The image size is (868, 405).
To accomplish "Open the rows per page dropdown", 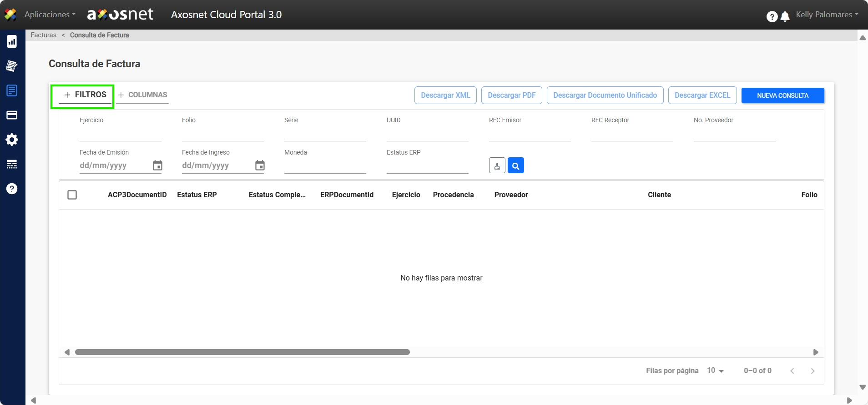I will coord(715,371).
